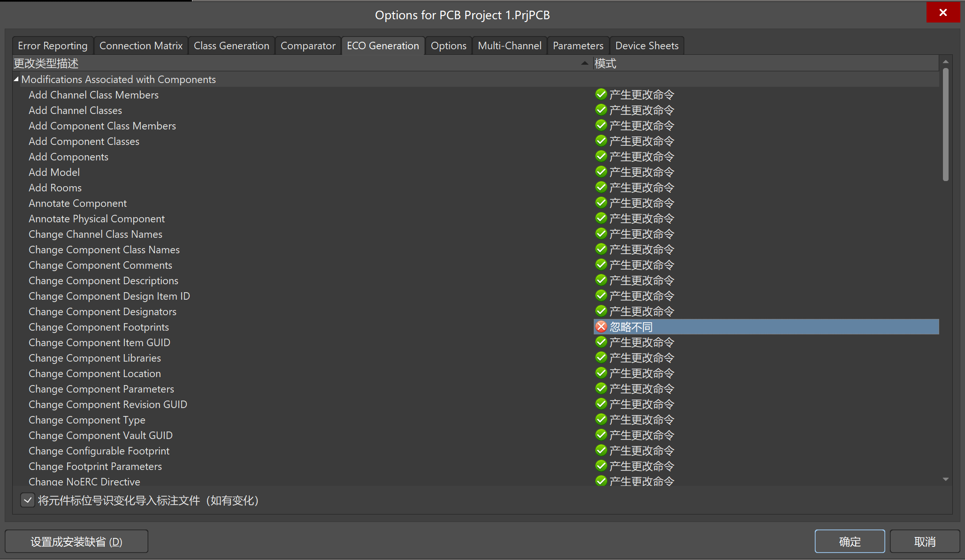This screenshot has height=560, width=965.
Task: Click the mode cell for Add Model
Action: (641, 172)
